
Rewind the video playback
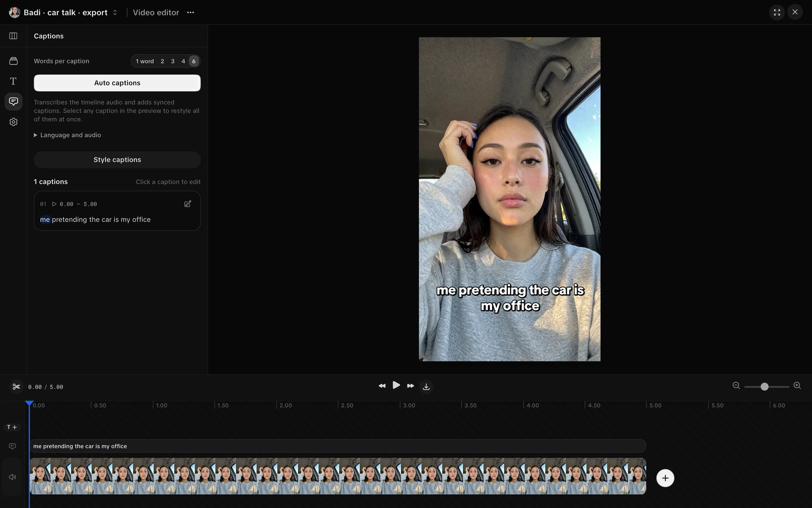point(382,386)
